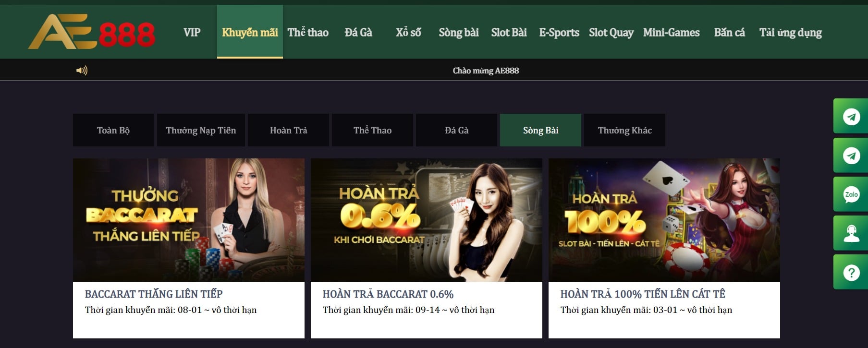Click the BACCARAT THẮNG LIÊN TIẾP title
This screenshot has height=348, width=868.
pos(154,294)
